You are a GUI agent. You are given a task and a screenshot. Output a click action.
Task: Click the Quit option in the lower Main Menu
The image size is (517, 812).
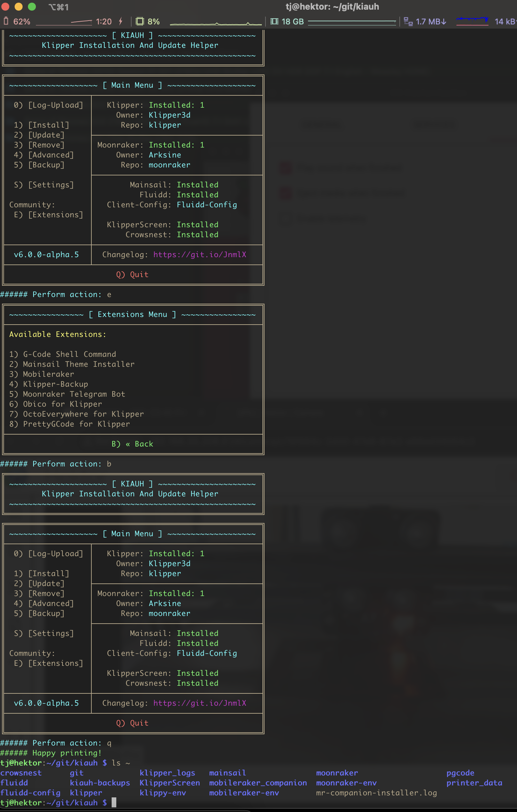click(132, 723)
